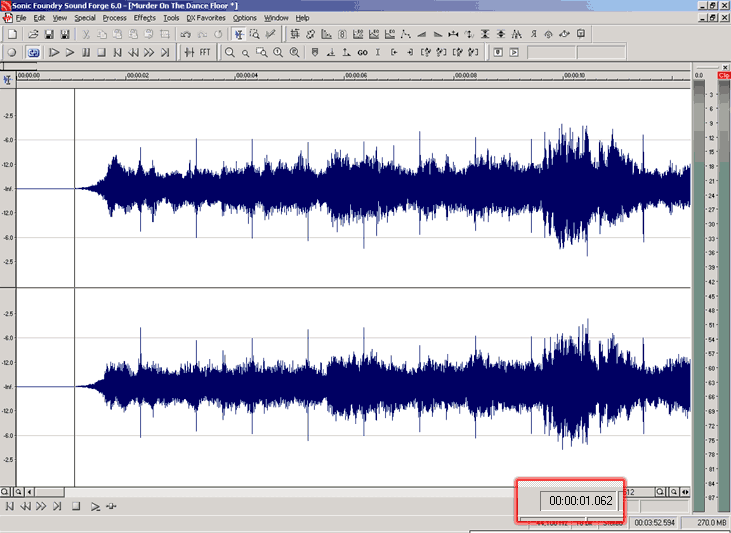
Task: Click the fade in ramp icon
Action: [421, 34]
